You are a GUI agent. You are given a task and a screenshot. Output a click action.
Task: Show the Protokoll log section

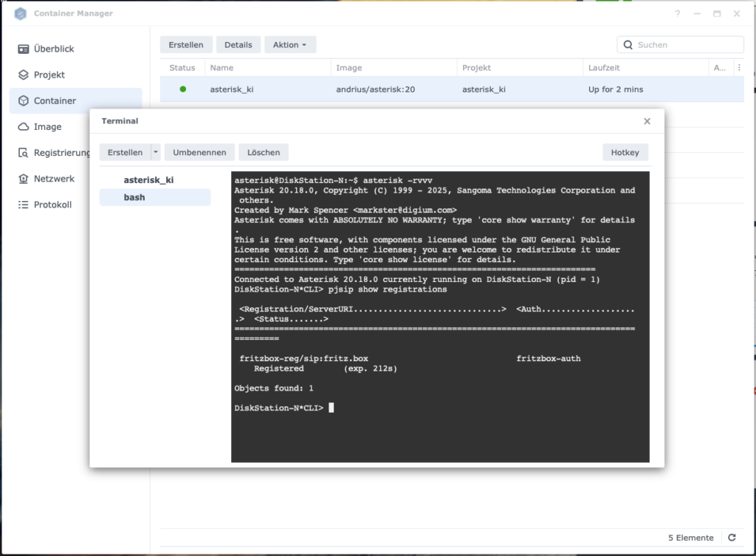click(52, 205)
